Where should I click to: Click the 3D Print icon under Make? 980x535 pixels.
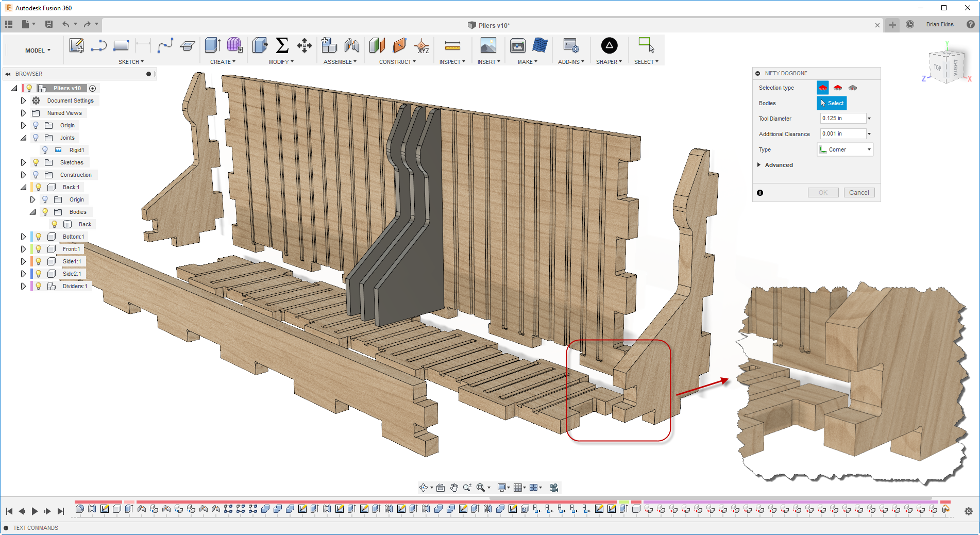coord(517,46)
